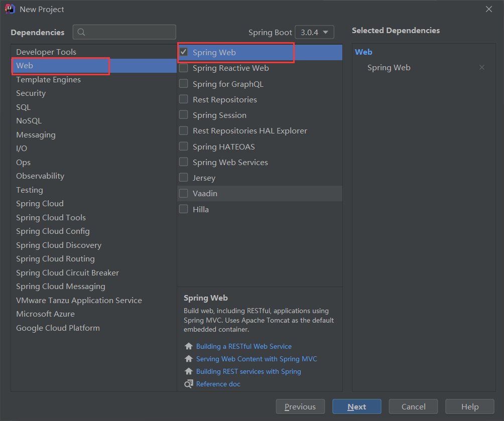
Task: Remove Spring Web with the X icon
Action: tap(481, 67)
